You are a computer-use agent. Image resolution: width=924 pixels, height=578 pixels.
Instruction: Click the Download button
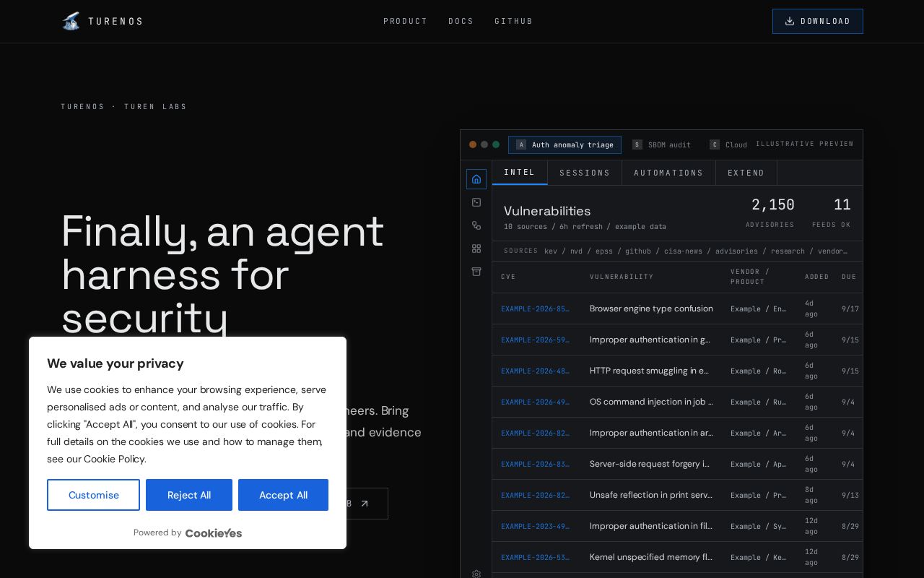[818, 21]
